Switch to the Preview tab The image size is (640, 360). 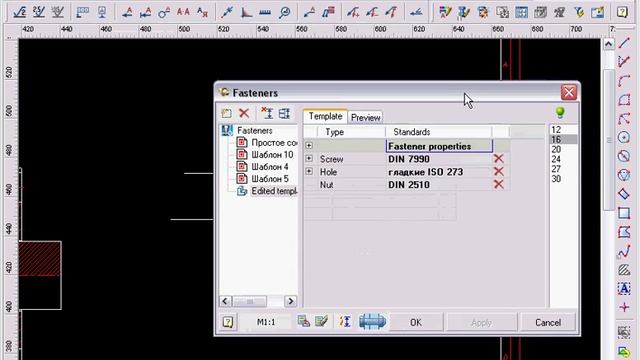(x=365, y=118)
